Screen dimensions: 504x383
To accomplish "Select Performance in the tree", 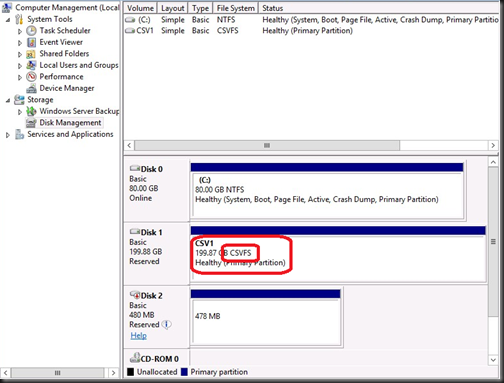I will click(x=62, y=77).
